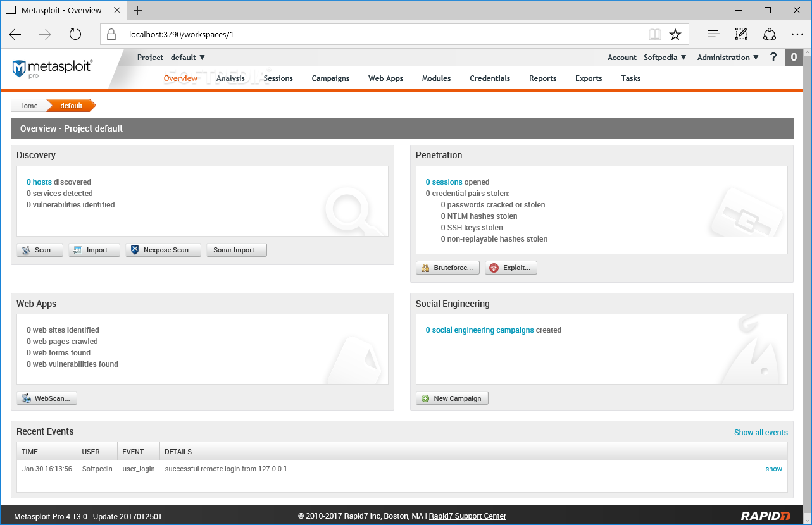Click show link on user_login event
The width and height of the screenshot is (812, 525).
click(x=773, y=469)
